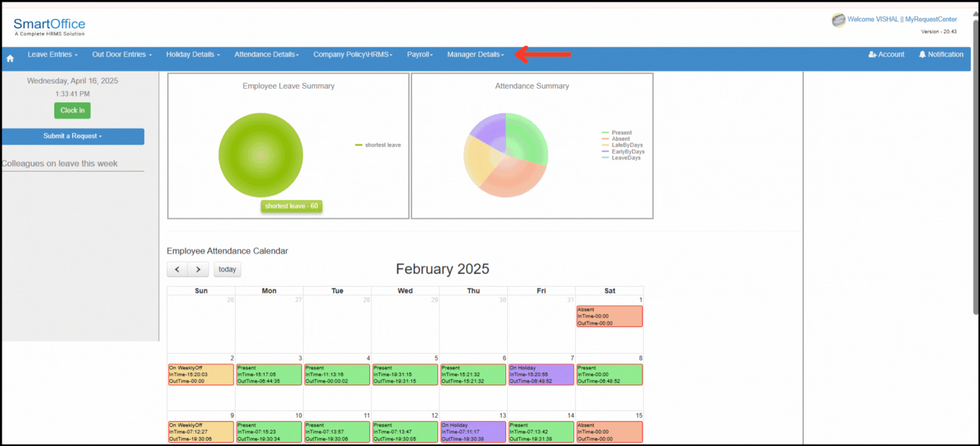Click the green Clock in button
This screenshot has height=446, width=980.
click(x=73, y=110)
